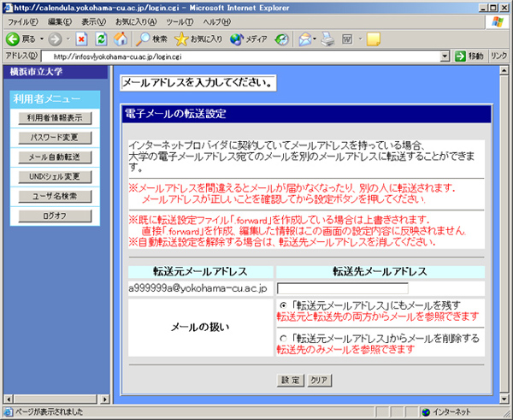Screen dimensions: 513x420
Task: Click the 転送先メールアドレス input field
Action: point(343,289)
